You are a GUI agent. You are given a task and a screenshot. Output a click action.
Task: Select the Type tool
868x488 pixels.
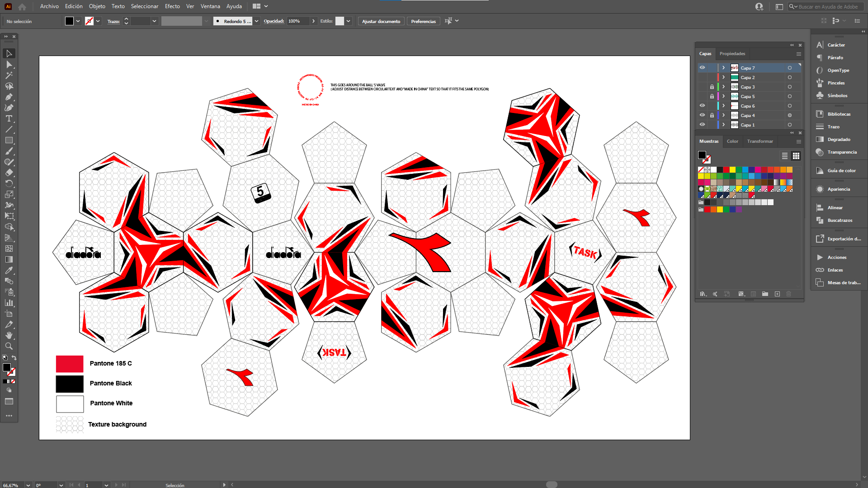pyautogui.click(x=9, y=118)
